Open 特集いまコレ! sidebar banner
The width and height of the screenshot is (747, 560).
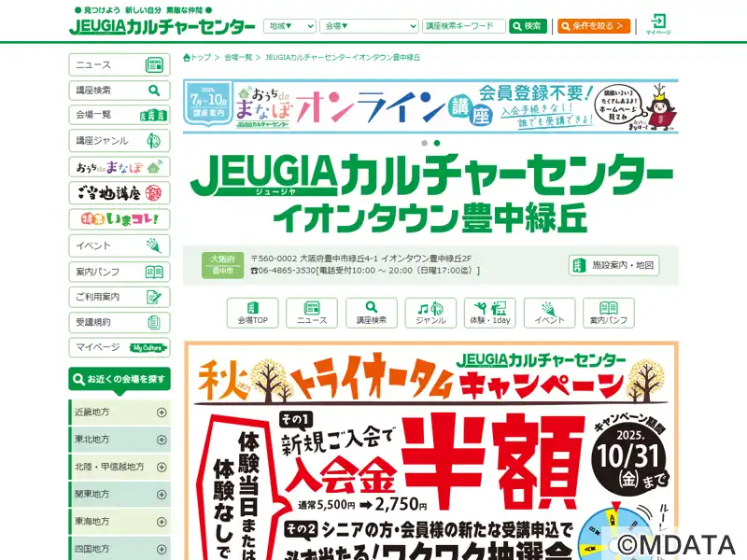120,219
